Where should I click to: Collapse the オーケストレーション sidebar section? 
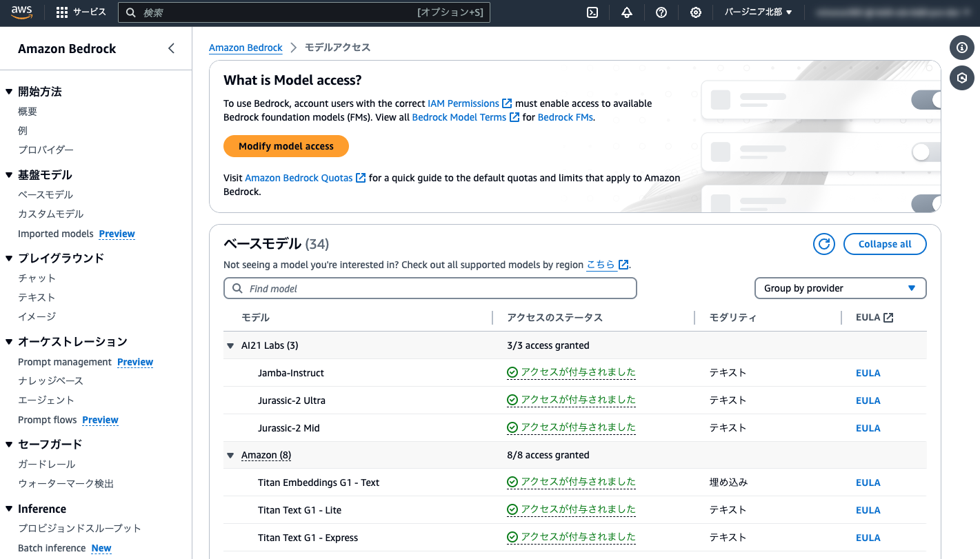[9, 342]
